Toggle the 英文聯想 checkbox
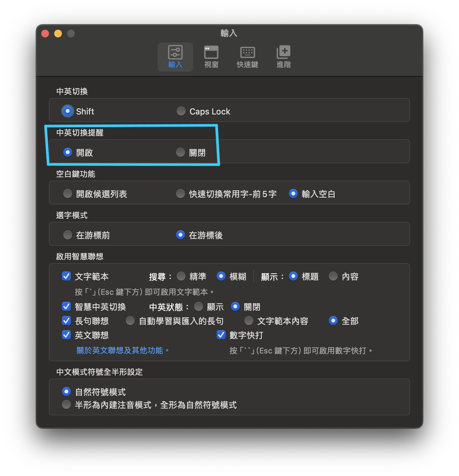Image resolution: width=459 pixels, height=476 pixels. pyautogui.click(x=66, y=335)
